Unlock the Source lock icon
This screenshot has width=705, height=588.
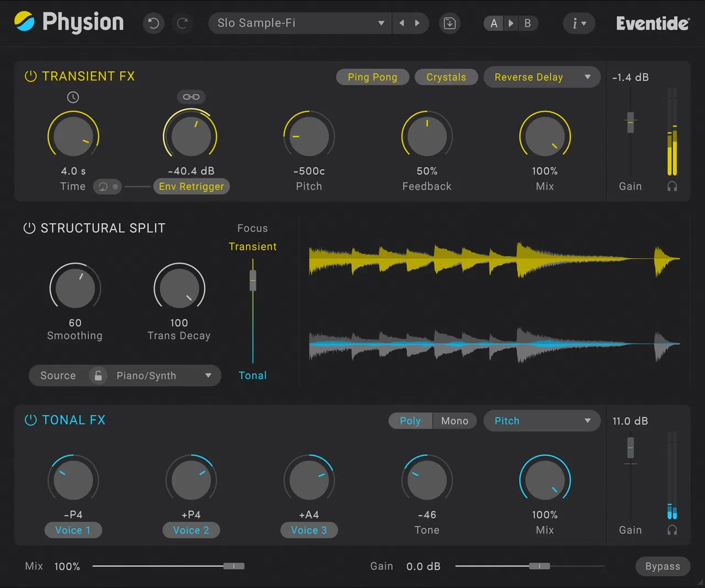[x=98, y=375]
